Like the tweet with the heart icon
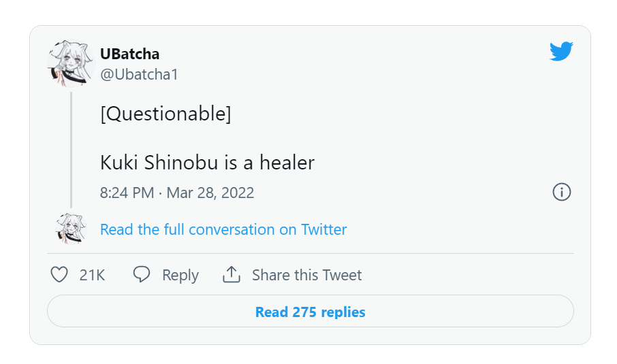This screenshot has width=617, height=364. tap(60, 275)
